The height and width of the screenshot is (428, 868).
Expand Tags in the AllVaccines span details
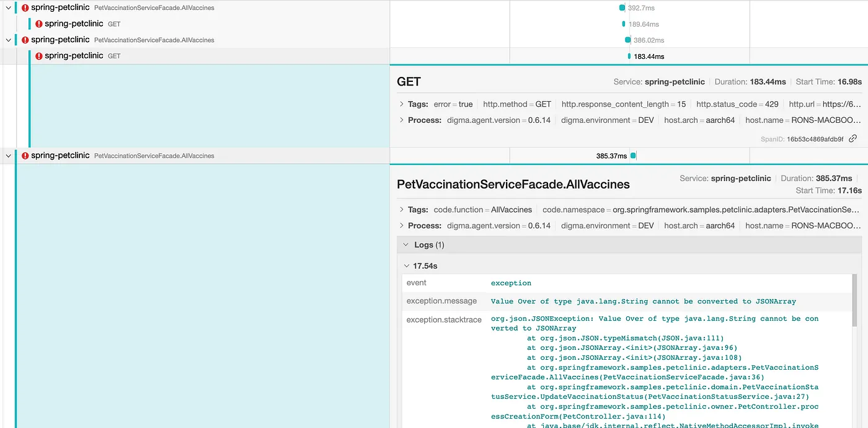tap(402, 210)
